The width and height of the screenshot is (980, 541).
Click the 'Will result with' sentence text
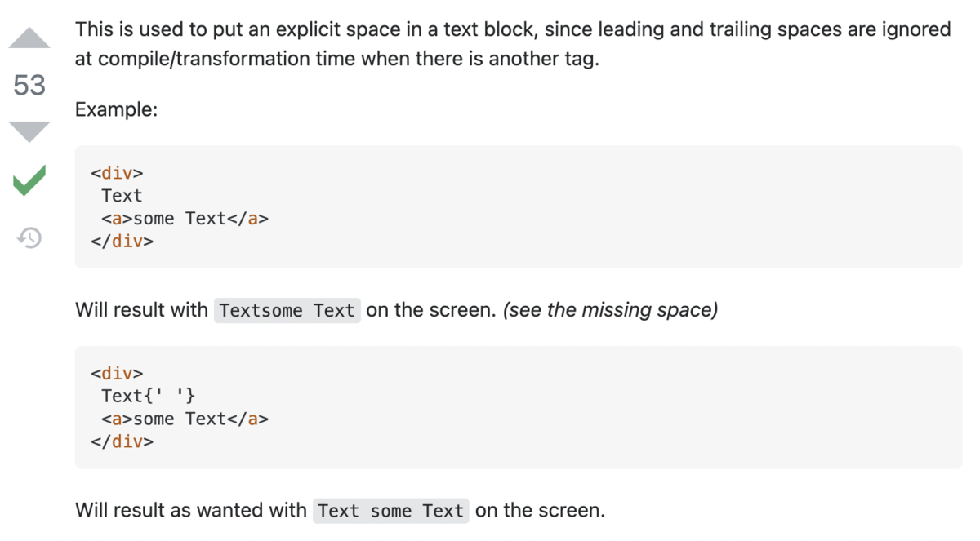[141, 310]
